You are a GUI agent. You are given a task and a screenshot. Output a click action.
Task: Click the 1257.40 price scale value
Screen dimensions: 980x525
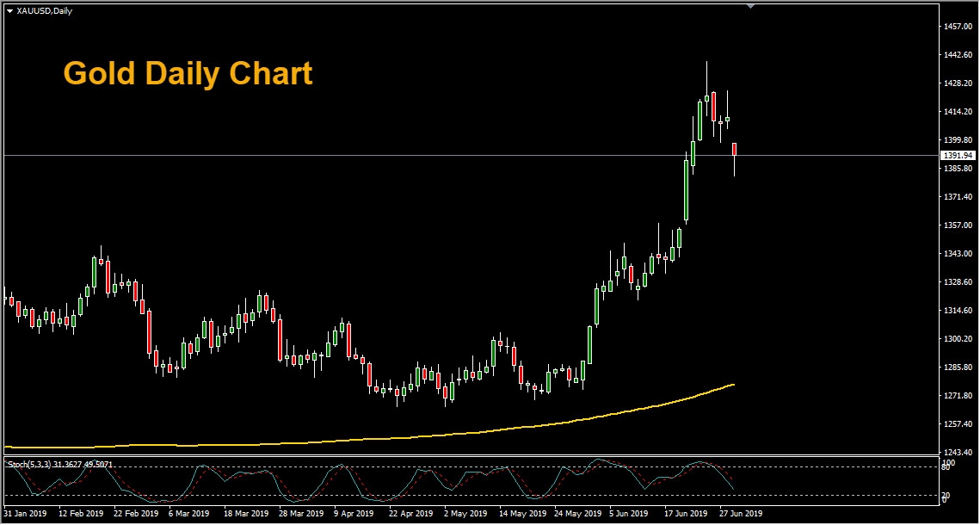(958, 423)
